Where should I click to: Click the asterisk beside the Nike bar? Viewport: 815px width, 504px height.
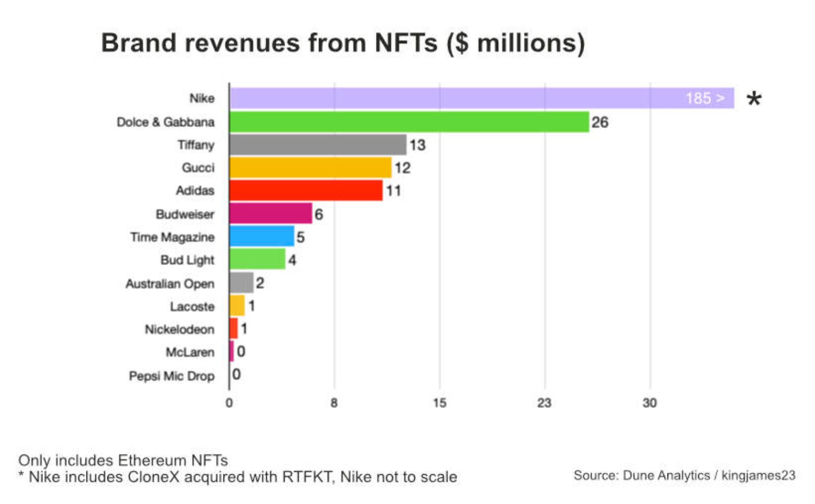click(x=754, y=99)
